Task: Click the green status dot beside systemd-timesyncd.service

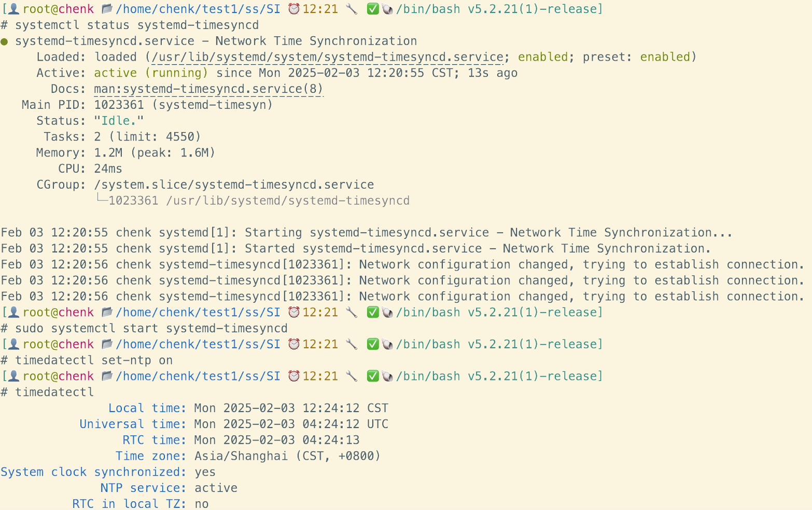Action: (x=5, y=41)
